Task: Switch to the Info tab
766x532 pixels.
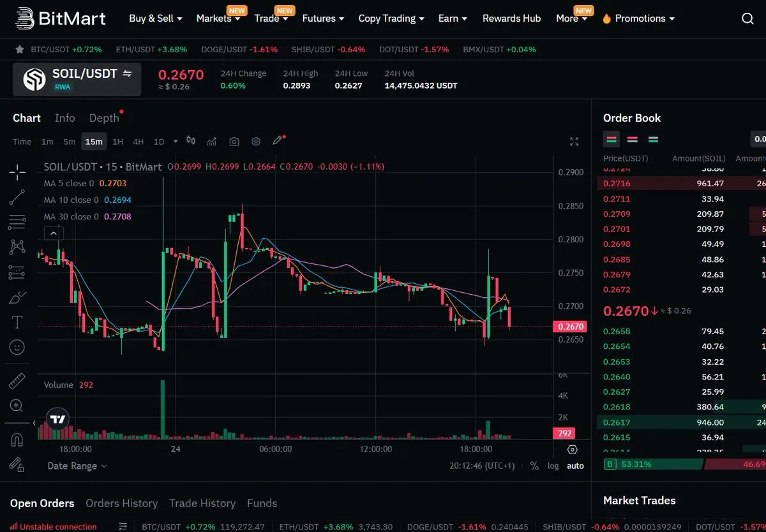Action: (64, 118)
